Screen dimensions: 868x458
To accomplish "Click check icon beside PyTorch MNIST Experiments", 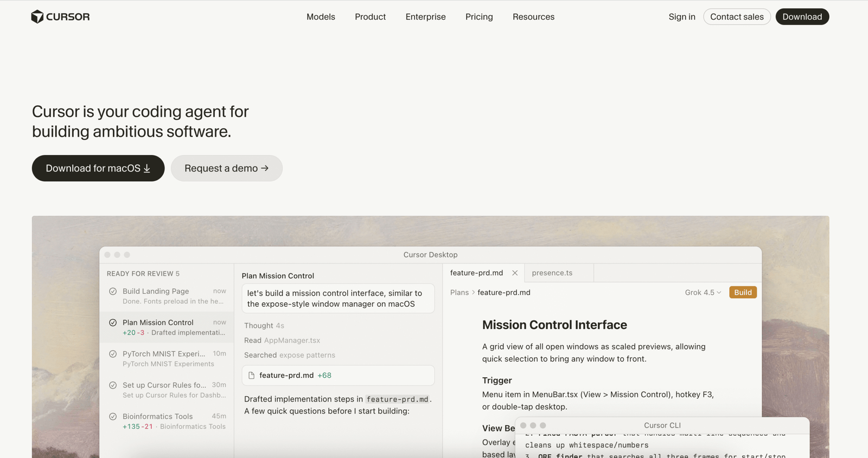I will tap(113, 354).
